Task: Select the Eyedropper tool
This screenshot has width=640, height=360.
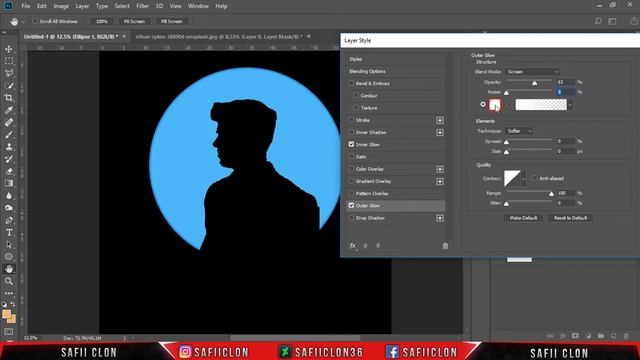Action: [9, 110]
